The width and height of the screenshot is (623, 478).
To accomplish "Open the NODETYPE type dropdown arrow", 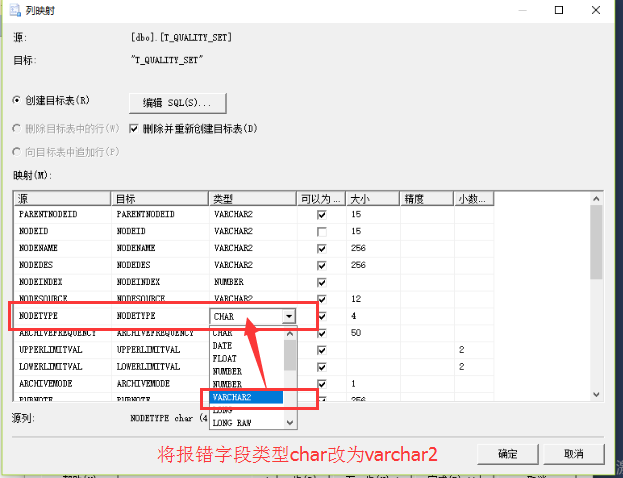I will (289, 316).
